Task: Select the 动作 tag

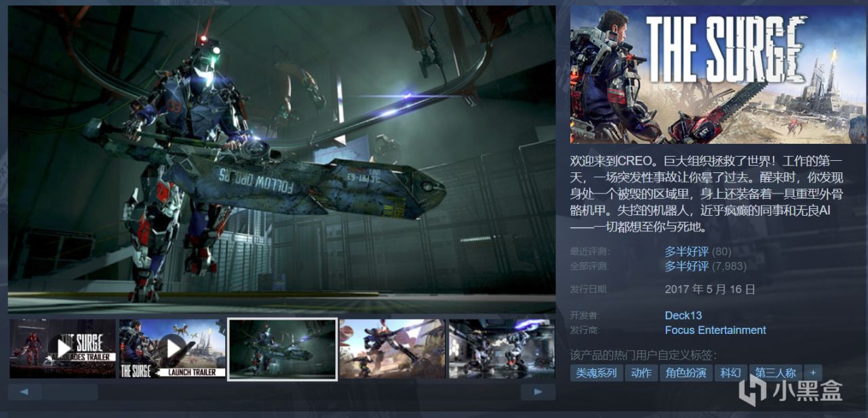Action: point(641,373)
